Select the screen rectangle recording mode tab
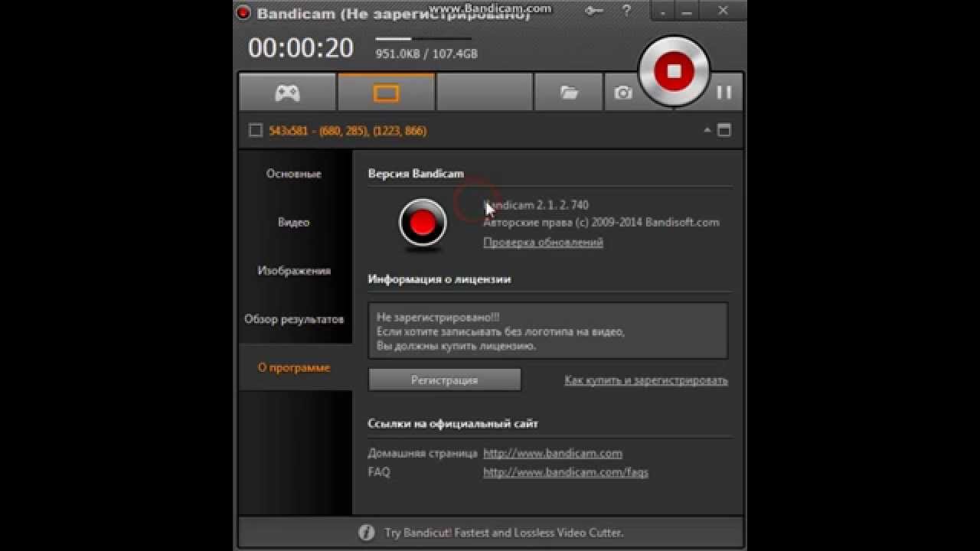The width and height of the screenshot is (980, 551). 386,93
